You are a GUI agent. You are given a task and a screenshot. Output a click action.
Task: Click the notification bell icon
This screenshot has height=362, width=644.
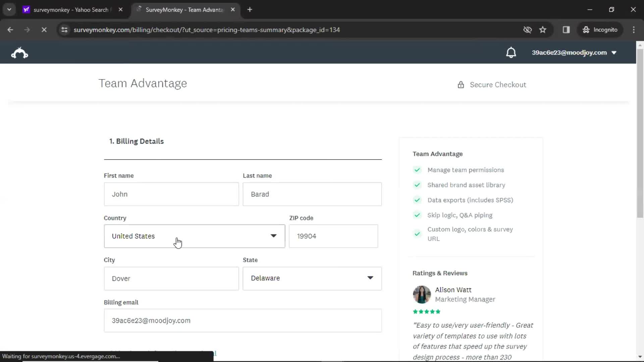pyautogui.click(x=511, y=53)
